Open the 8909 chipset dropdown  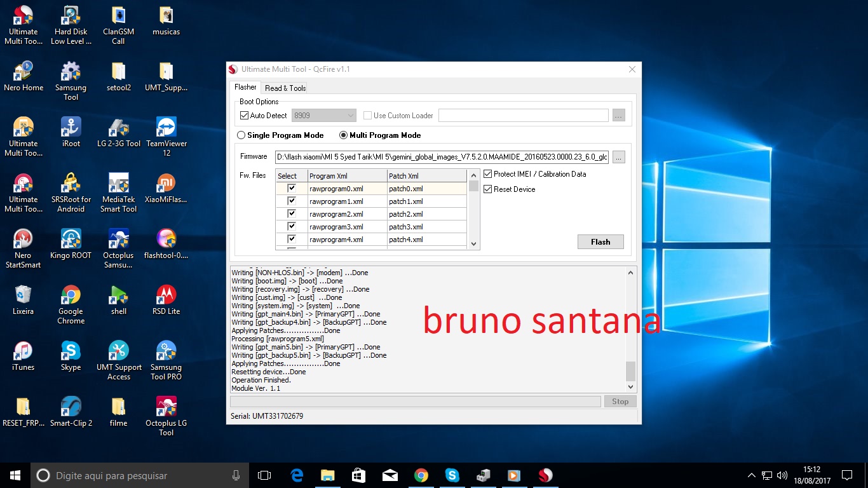click(324, 116)
